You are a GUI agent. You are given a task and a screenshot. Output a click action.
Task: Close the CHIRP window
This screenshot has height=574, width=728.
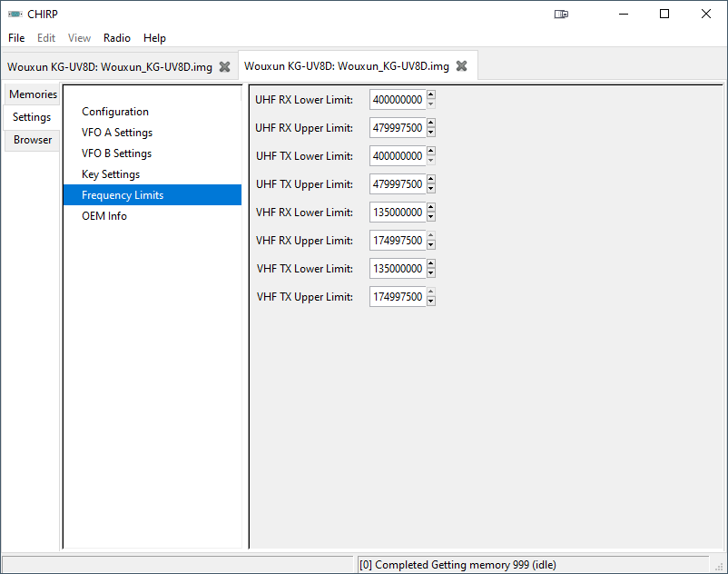coord(705,14)
